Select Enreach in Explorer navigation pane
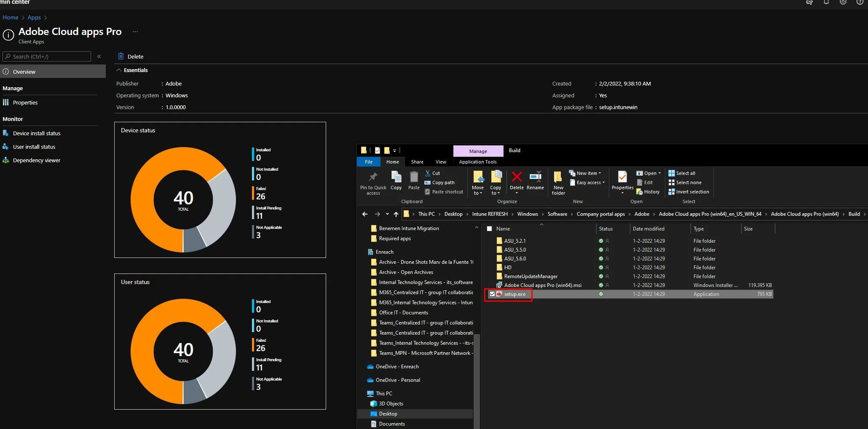The height and width of the screenshot is (429, 868). pos(384,252)
